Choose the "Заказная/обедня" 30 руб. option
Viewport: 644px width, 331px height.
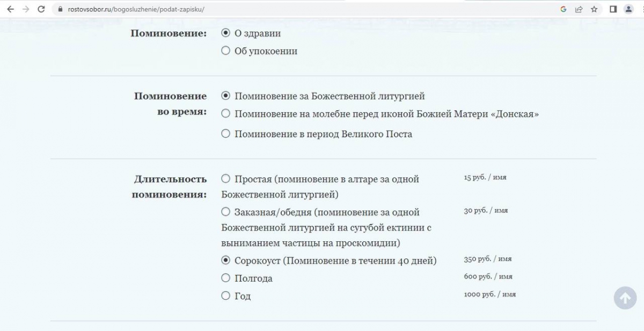click(226, 212)
